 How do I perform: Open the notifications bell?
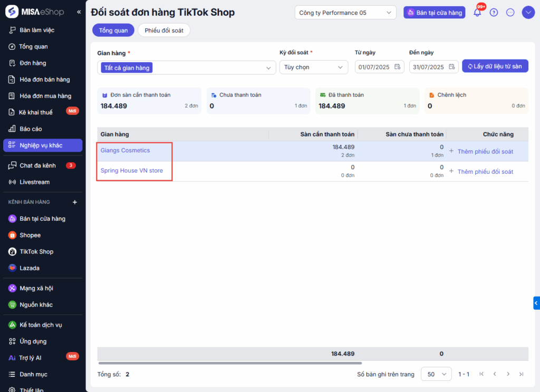(x=477, y=13)
